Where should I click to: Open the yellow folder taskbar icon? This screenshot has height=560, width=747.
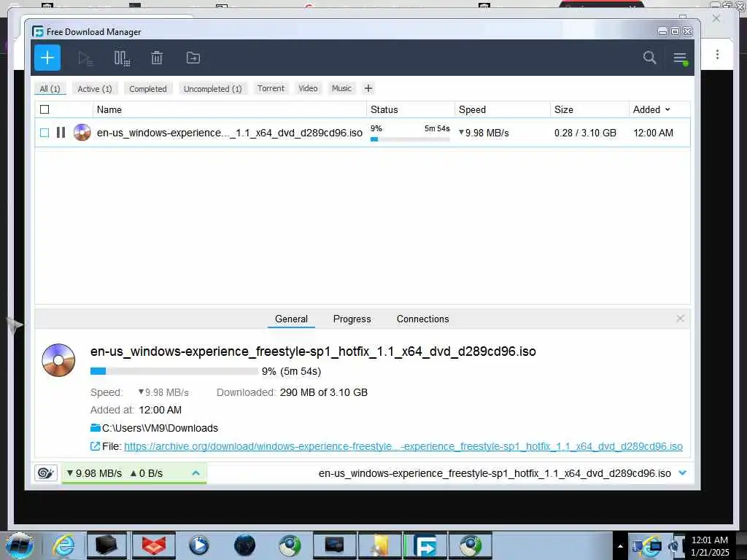pos(379,545)
